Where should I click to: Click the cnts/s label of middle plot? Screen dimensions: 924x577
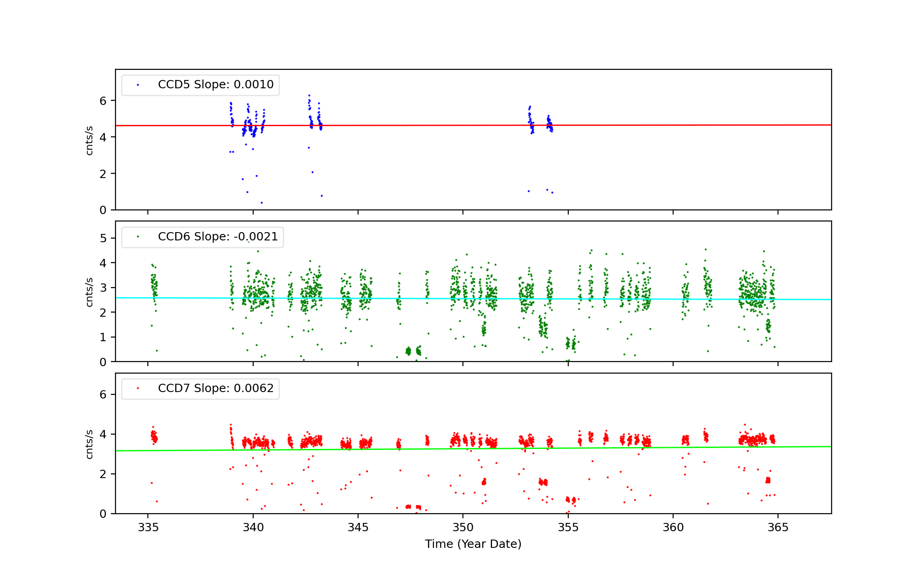90,292
